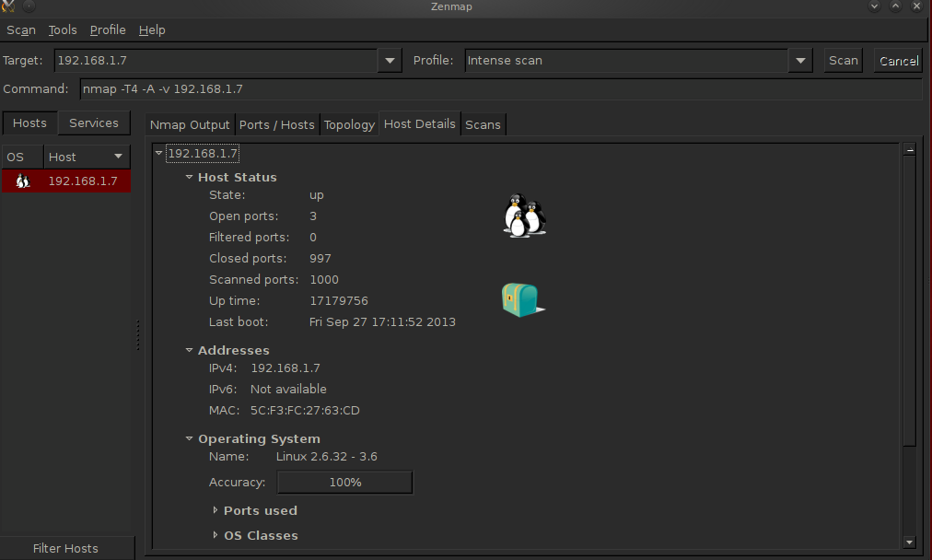Open the Scan menu
Screen dimensions: 932x560
21,30
